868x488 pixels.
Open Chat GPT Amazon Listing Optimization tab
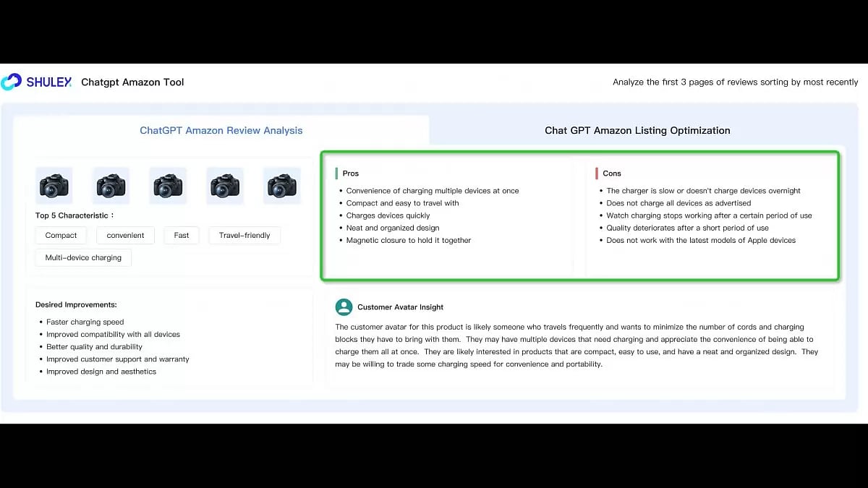pyautogui.click(x=637, y=131)
